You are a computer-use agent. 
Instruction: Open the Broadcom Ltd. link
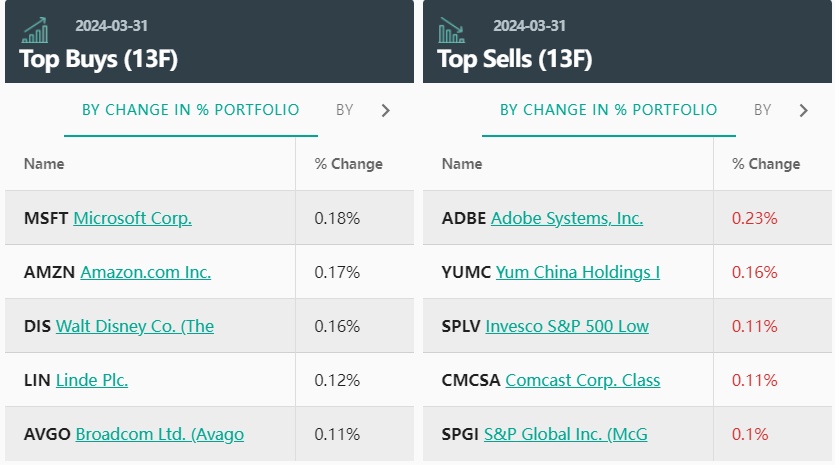(160, 434)
